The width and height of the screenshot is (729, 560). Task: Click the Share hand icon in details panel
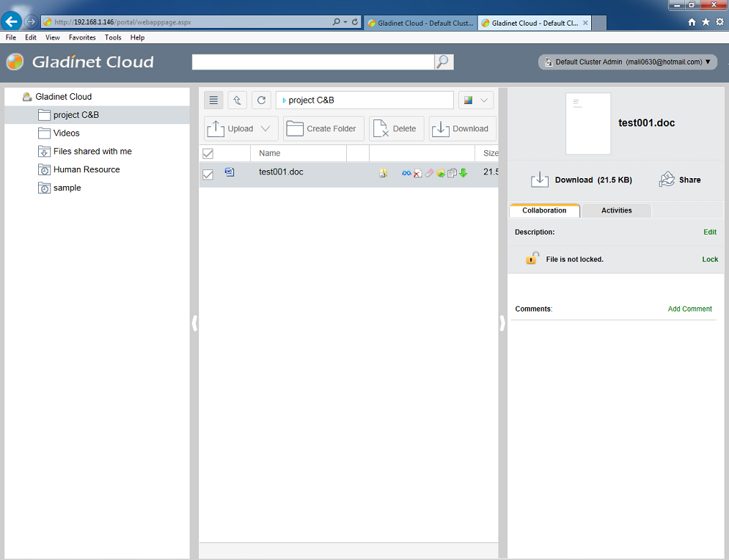pos(667,179)
